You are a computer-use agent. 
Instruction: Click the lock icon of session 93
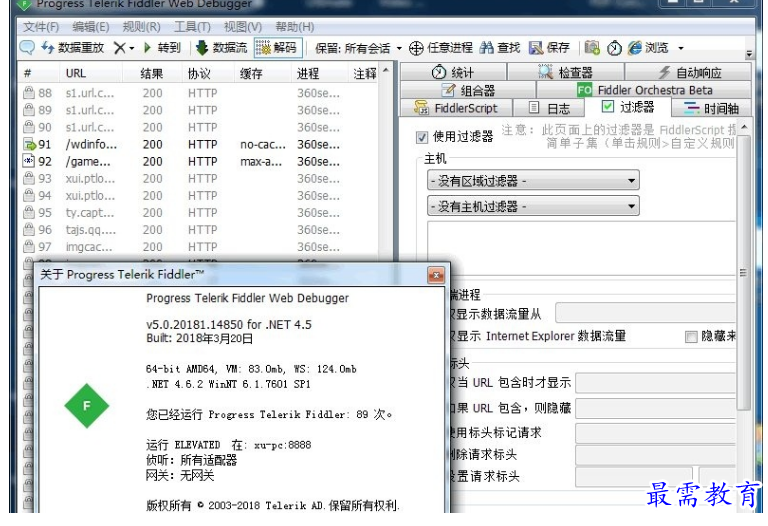(29, 178)
